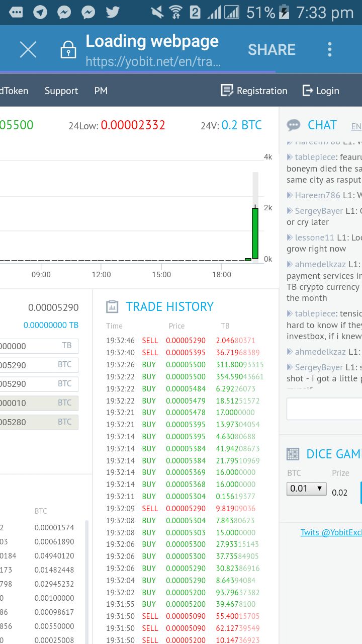Click username SergeyBayer on the 'shot' message
The height and width of the screenshot is (644, 362).
(319, 367)
